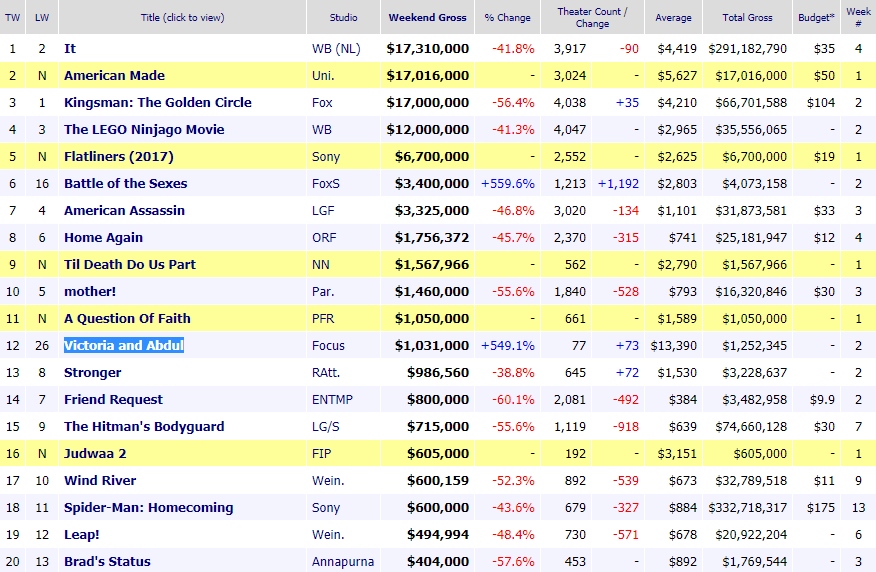The image size is (876, 572).
Task: Sort by Budget* column header
Action: (816, 17)
